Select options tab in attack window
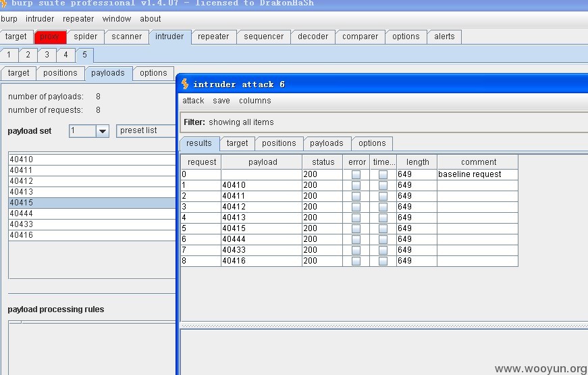The height and width of the screenshot is (375, 588). coord(373,143)
